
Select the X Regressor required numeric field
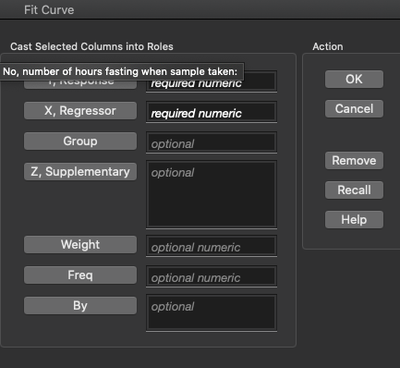pos(211,112)
